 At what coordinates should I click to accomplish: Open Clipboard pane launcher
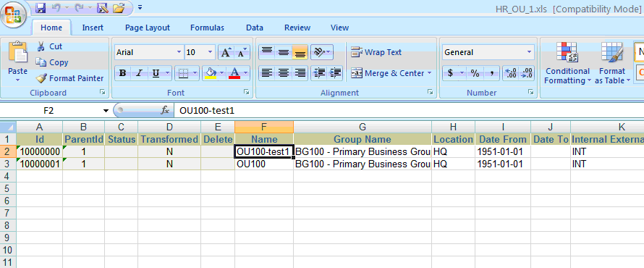point(102,93)
